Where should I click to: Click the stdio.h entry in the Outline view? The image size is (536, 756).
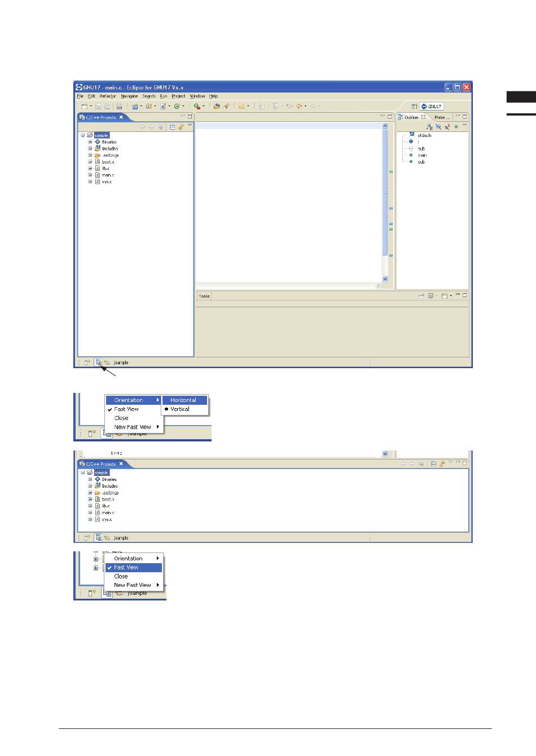click(x=424, y=135)
